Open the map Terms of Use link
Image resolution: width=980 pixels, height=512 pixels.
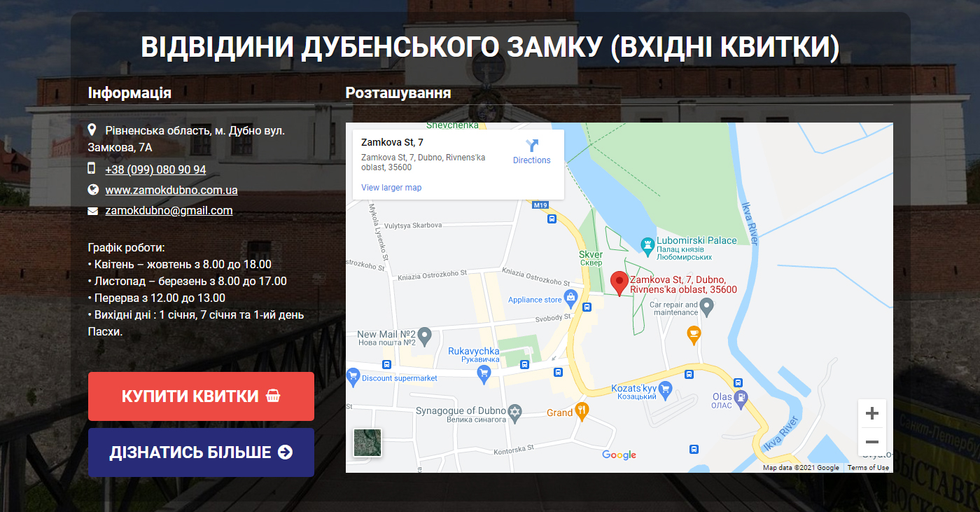coord(868,468)
